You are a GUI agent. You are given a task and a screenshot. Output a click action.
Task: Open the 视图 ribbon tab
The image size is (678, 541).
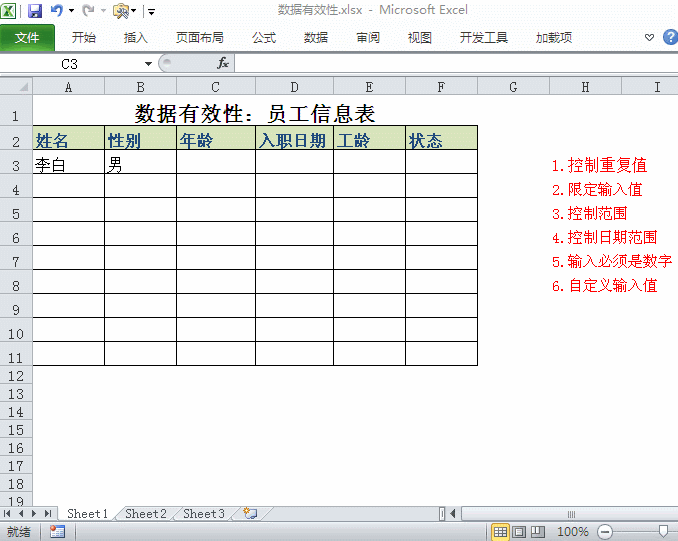click(419, 38)
